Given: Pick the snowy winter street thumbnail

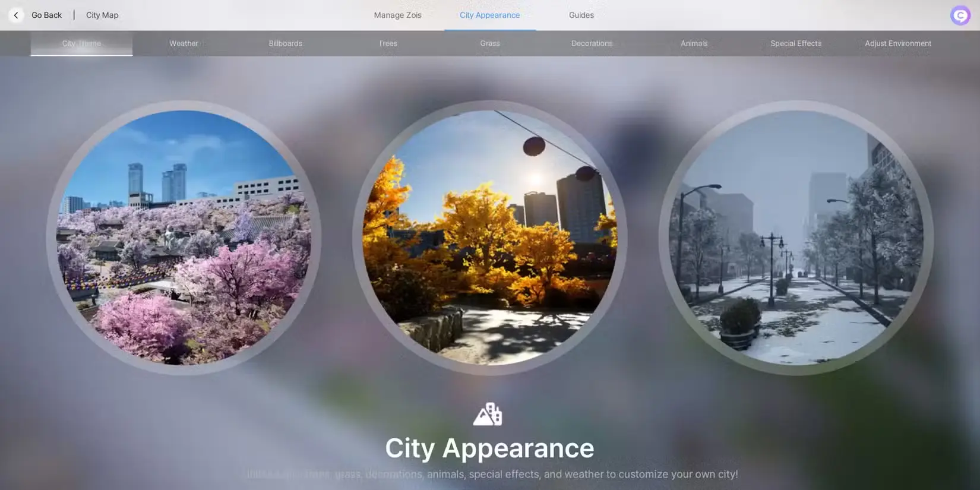Looking at the screenshot, I should point(796,238).
